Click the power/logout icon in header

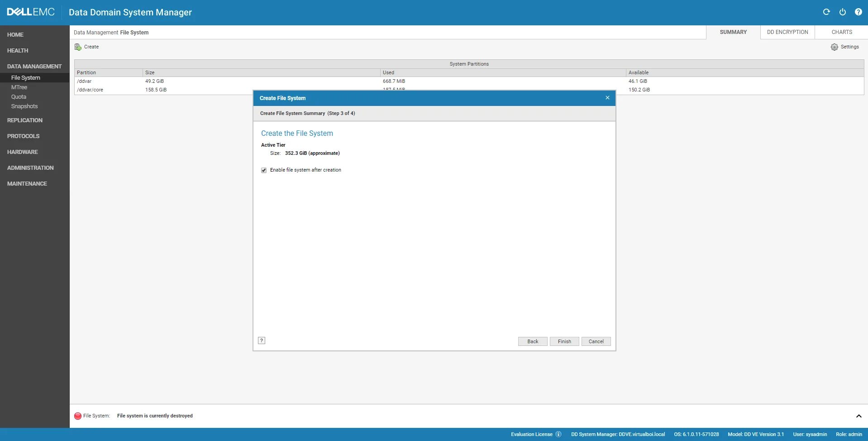pyautogui.click(x=843, y=12)
